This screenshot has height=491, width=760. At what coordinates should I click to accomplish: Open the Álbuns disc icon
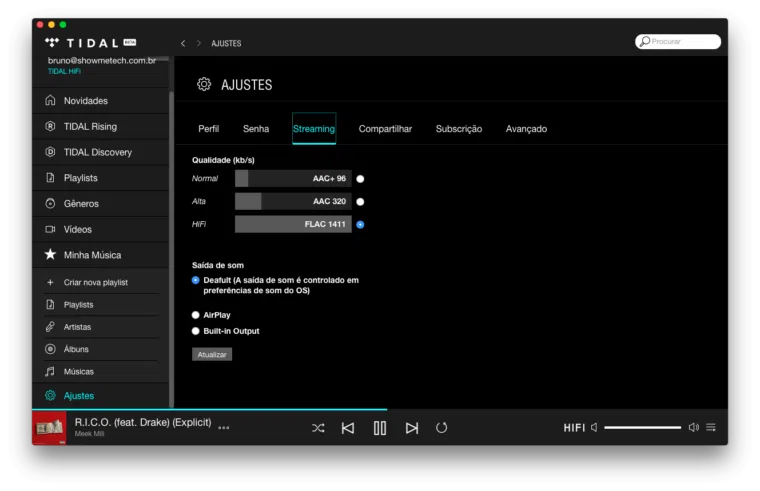point(50,349)
